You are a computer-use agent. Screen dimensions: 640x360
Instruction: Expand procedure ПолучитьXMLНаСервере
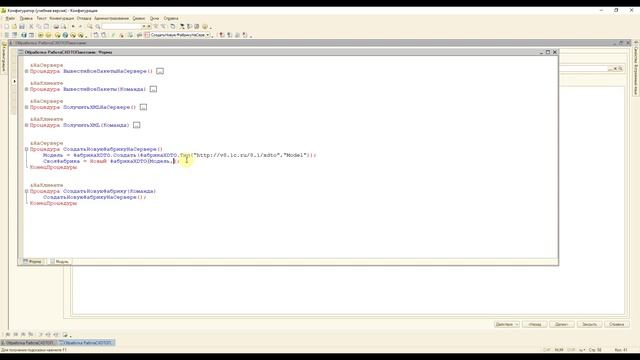click(27, 107)
